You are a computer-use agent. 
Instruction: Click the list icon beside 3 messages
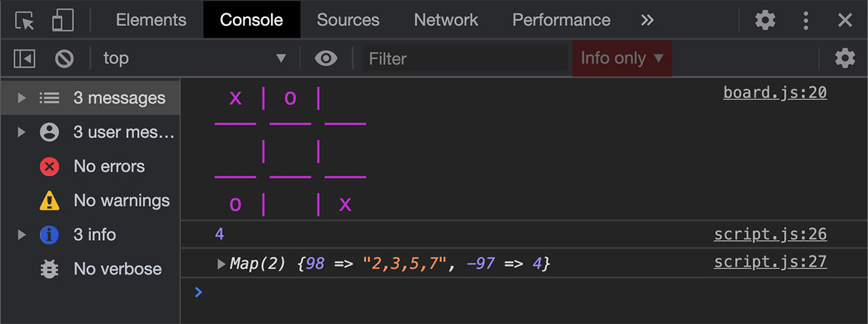(49, 98)
